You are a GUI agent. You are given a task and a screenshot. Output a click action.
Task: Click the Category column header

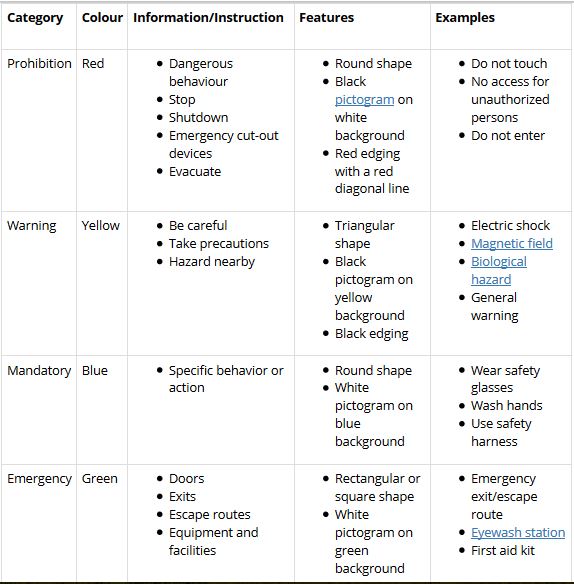click(x=35, y=18)
